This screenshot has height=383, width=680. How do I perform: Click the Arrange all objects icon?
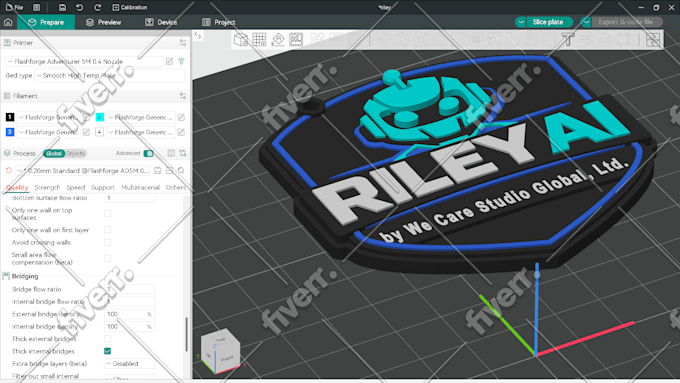coord(296,39)
